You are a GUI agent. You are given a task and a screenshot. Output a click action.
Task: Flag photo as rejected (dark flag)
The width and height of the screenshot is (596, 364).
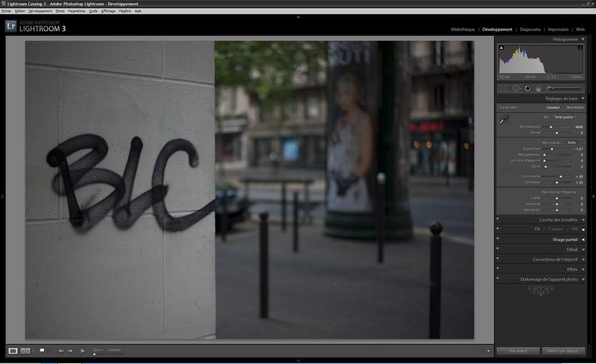(49, 351)
